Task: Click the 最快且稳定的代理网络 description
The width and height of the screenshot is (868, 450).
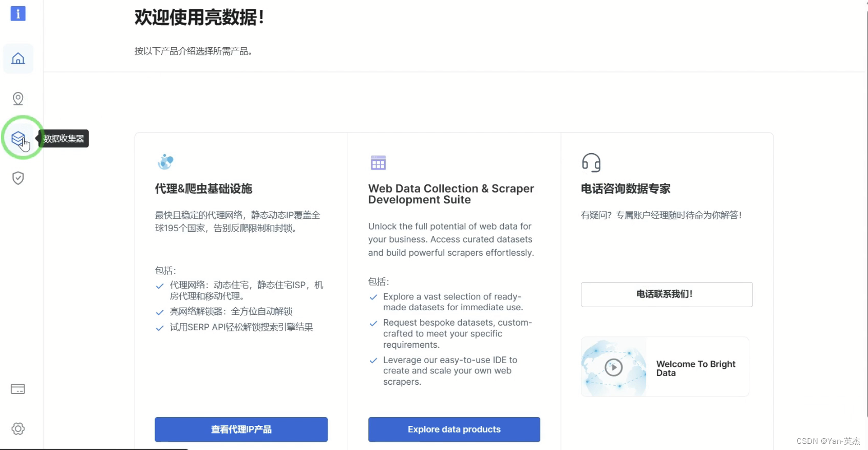Action: [x=238, y=221]
